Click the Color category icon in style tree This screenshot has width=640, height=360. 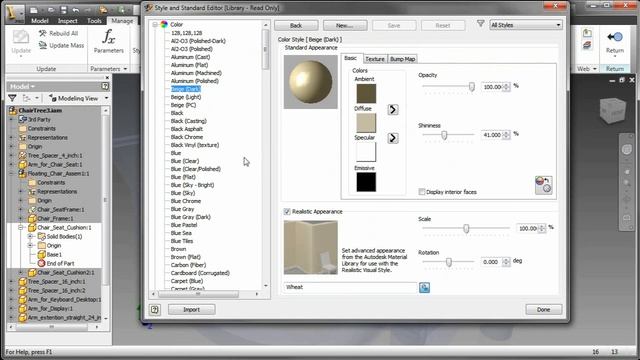tap(164, 24)
